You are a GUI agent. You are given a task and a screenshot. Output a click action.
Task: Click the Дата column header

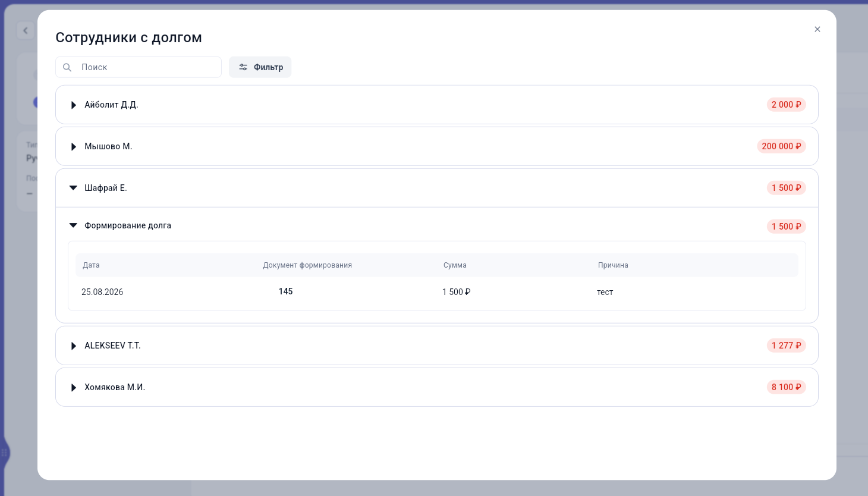[91, 265]
